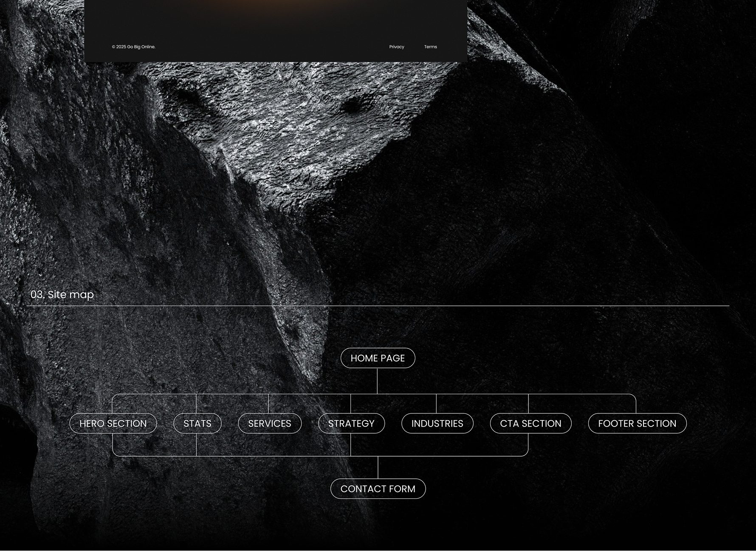The image size is (756, 551).
Task: Open the CONTACT FORM node
Action: (x=378, y=489)
